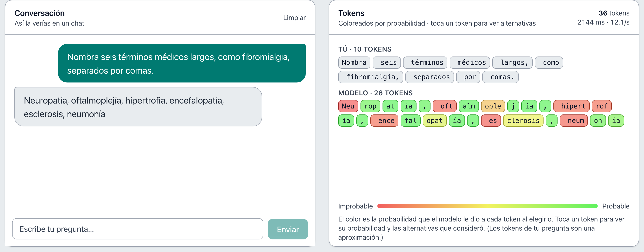Select the green 'rop' model token

click(370, 106)
